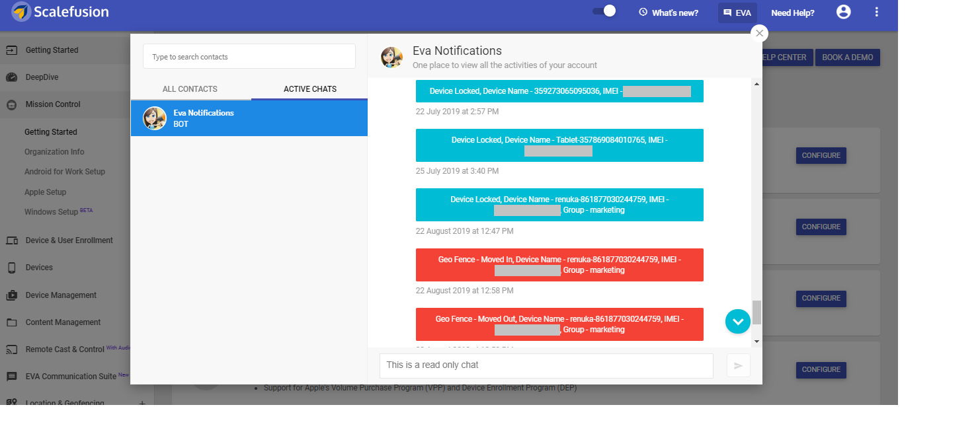Click the send message arrow icon
Viewport: 980px width, 438px height.
[x=739, y=365]
